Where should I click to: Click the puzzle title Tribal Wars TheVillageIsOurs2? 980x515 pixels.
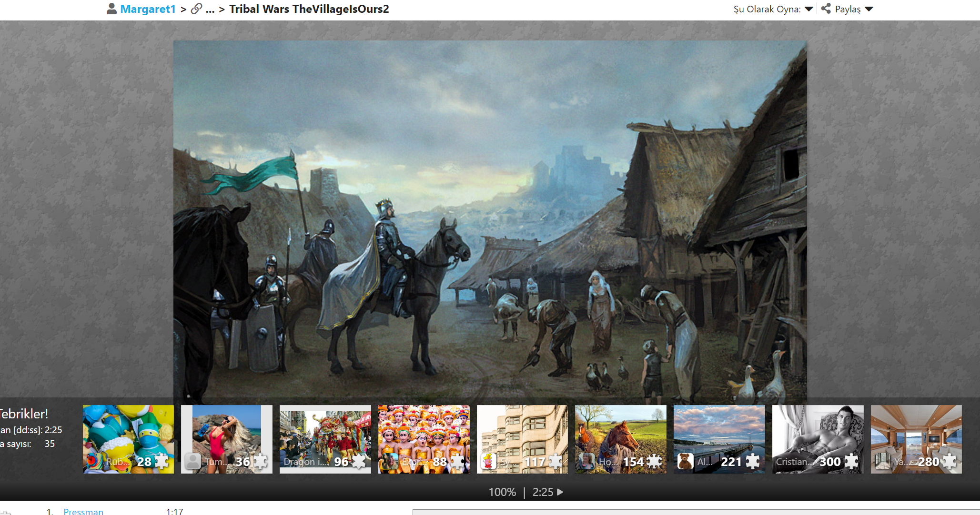[x=309, y=9]
